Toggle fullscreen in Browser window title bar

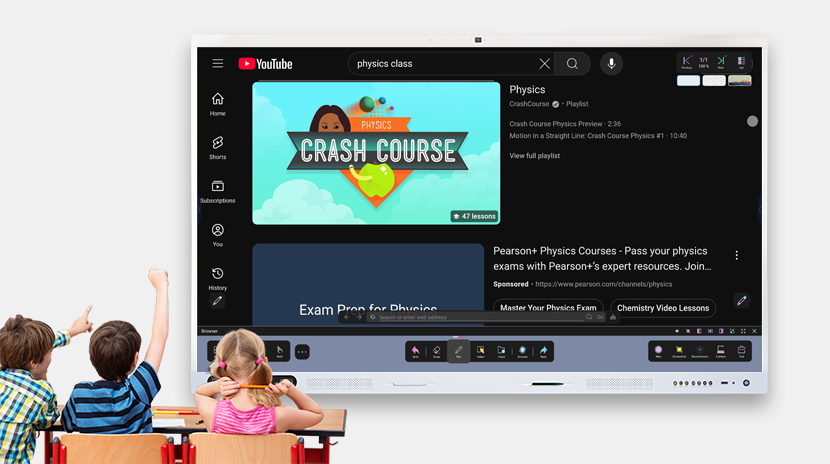click(x=743, y=331)
